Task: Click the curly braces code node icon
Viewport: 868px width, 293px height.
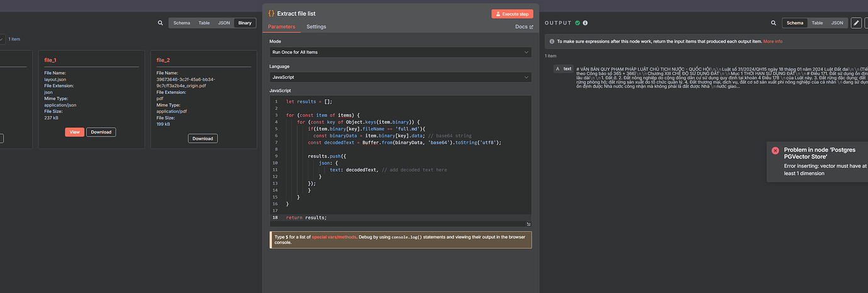Action: click(x=271, y=13)
